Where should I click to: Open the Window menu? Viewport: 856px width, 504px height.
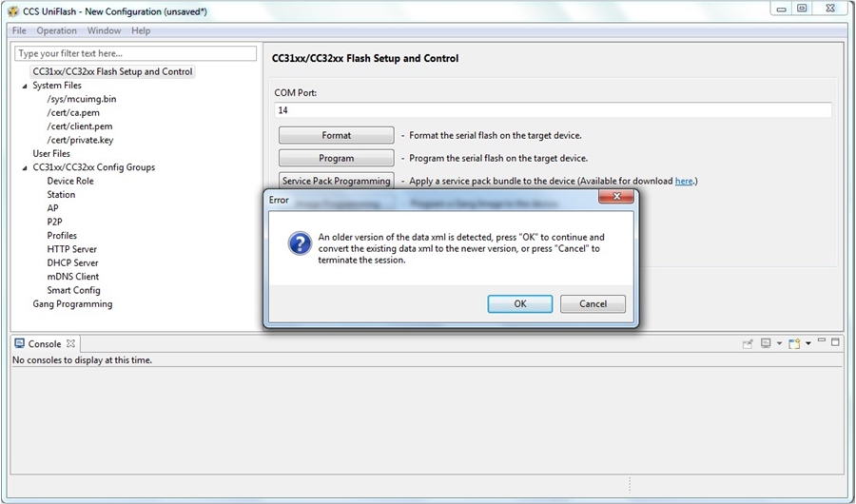(x=104, y=30)
